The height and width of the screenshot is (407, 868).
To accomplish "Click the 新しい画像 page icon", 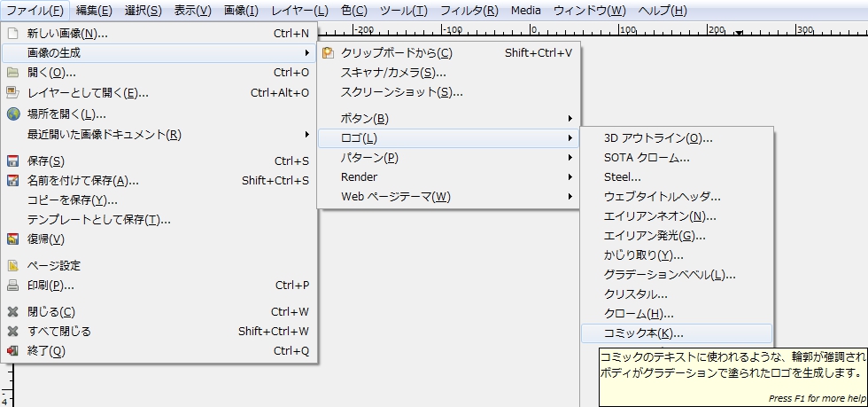I will pos(12,34).
